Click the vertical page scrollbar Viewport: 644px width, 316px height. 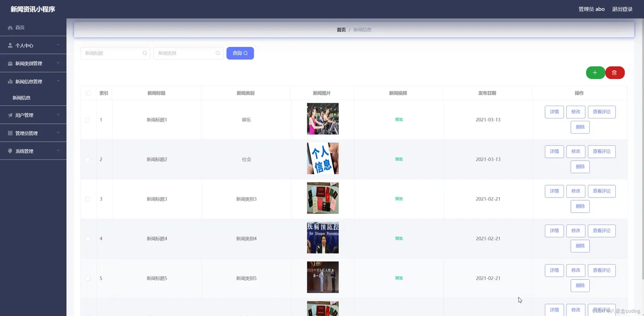click(642, 149)
